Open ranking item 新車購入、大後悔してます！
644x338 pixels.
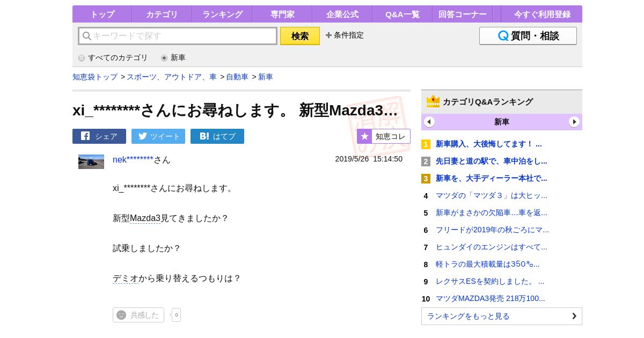tap(489, 144)
